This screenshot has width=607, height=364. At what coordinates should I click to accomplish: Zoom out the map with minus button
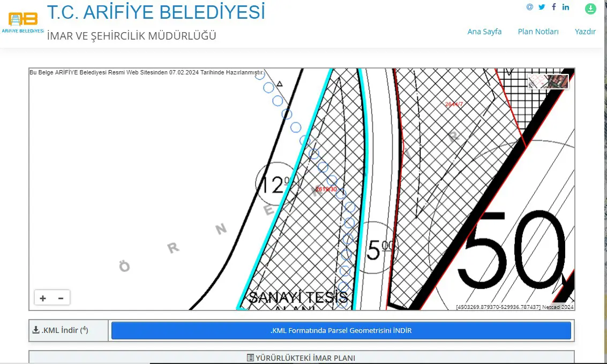tap(61, 298)
